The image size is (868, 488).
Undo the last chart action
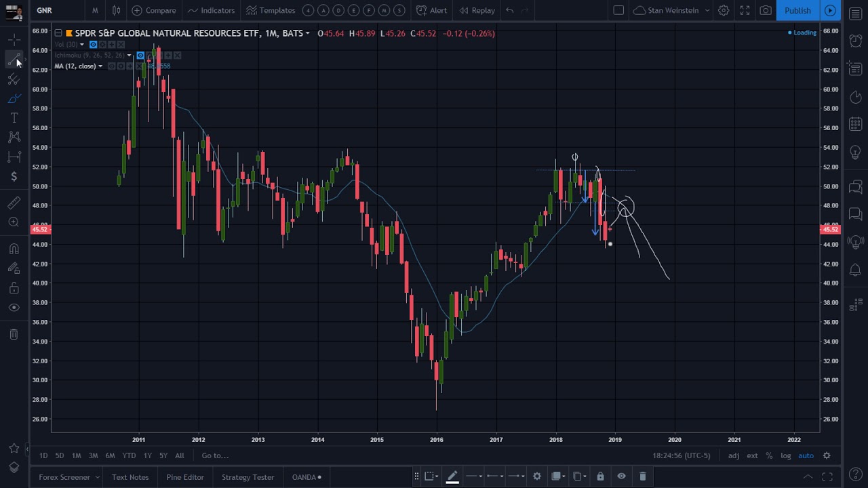(x=509, y=10)
